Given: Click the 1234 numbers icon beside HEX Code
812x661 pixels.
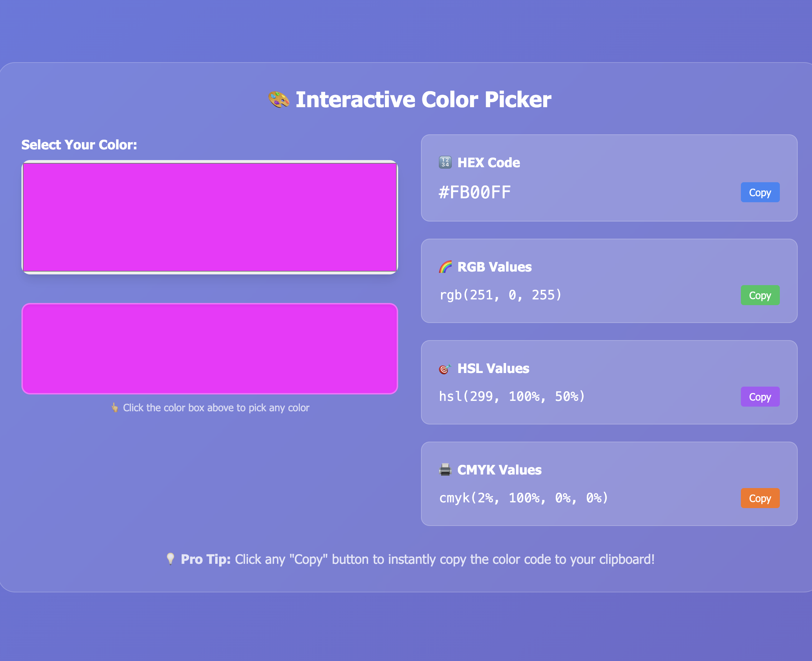Looking at the screenshot, I should point(445,162).
